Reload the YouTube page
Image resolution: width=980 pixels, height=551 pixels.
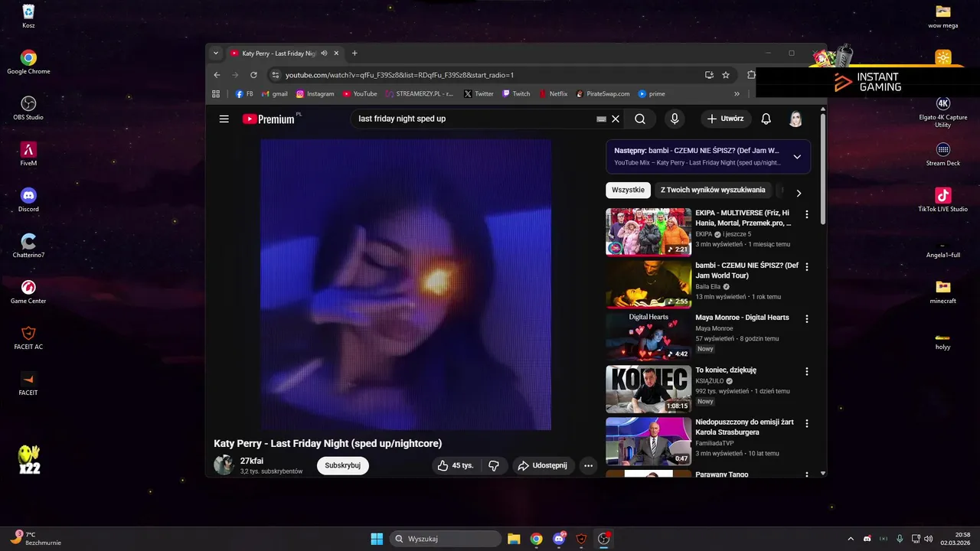tap(253, 75)
